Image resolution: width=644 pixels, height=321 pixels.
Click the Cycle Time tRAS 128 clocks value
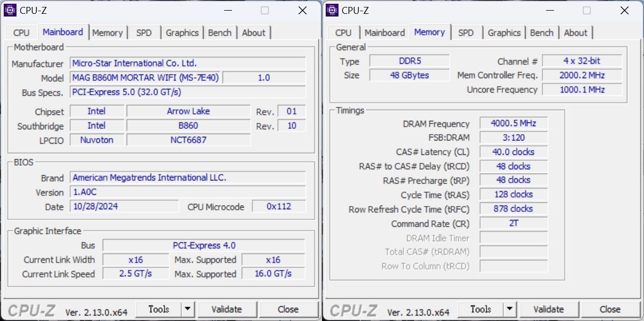(x=513, y=195)
